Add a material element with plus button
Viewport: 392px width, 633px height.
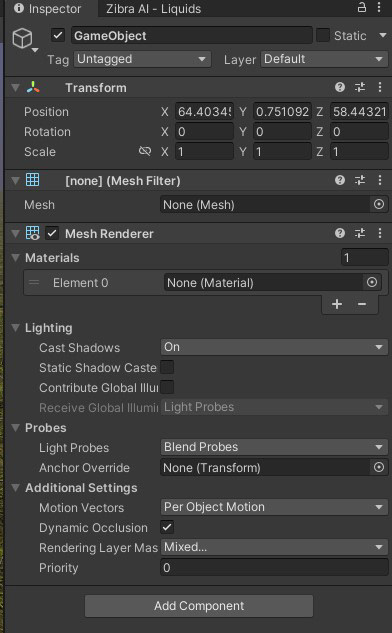point(337,304)
